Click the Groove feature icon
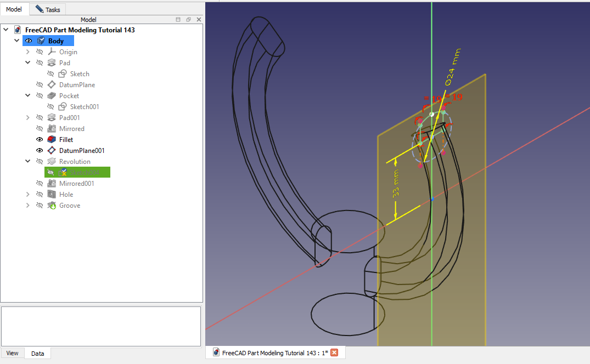The width and height of the screenshot is (590, 364). coord(52,206)
